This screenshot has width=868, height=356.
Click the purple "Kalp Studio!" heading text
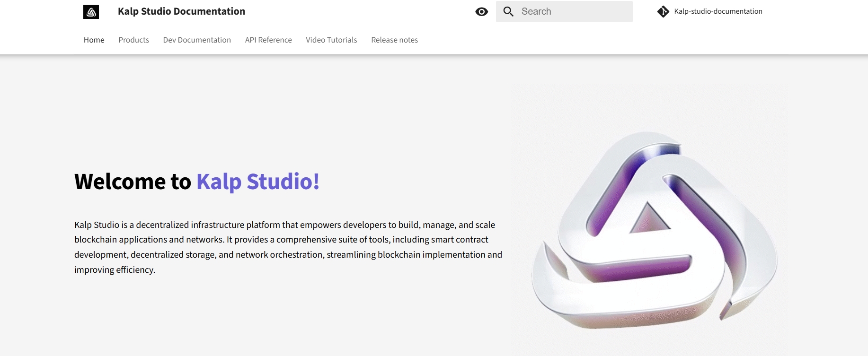click(258, 182)
